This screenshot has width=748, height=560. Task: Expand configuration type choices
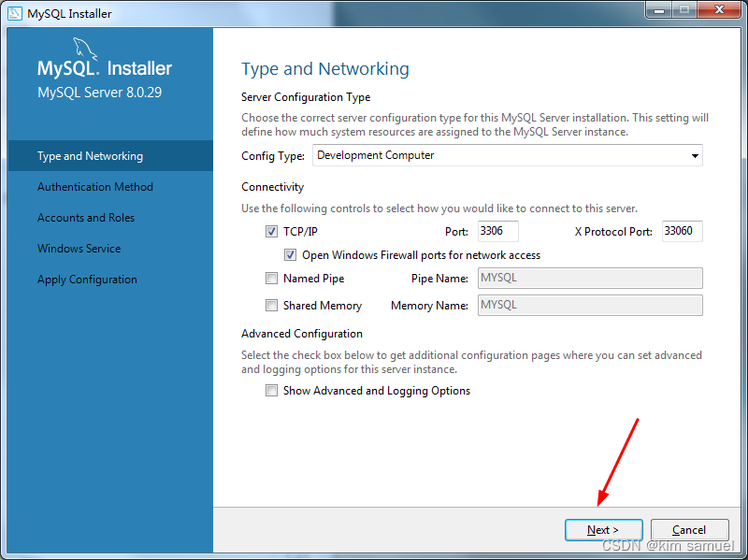pos(696,155)
